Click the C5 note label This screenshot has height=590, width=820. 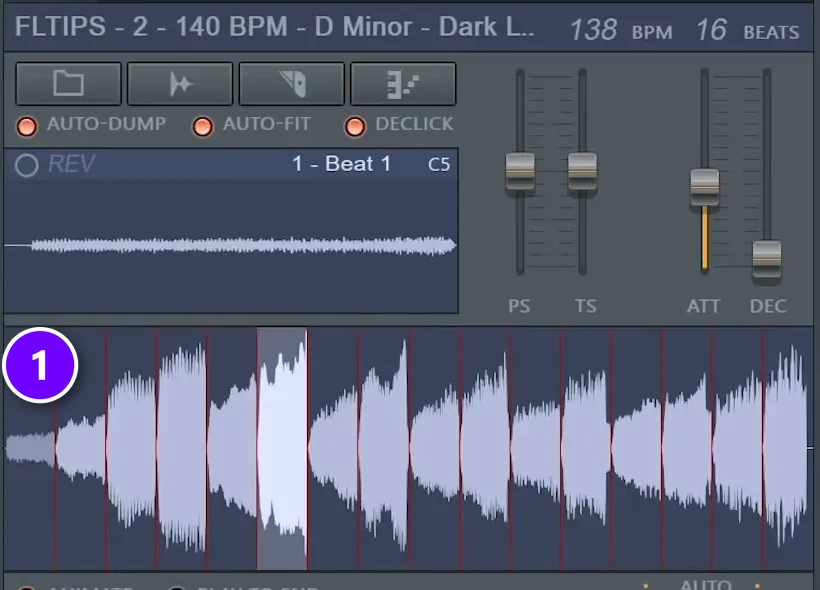[x=439, y=165]
